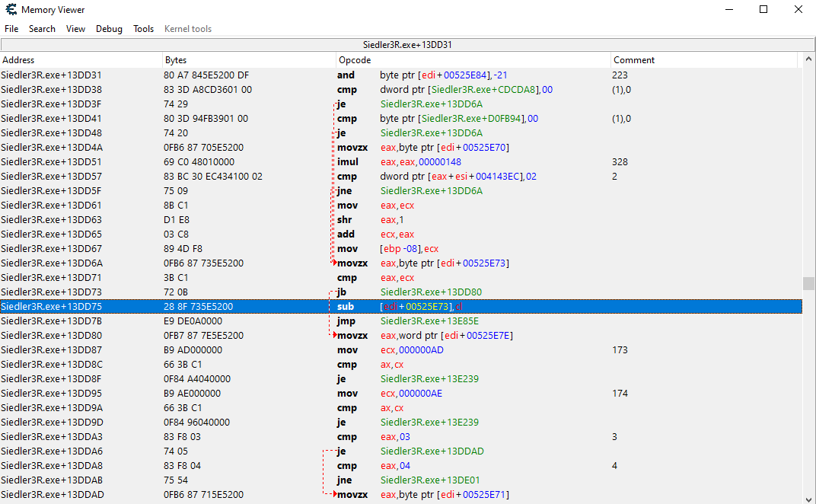Click the comment value 173

click(620, 350)
